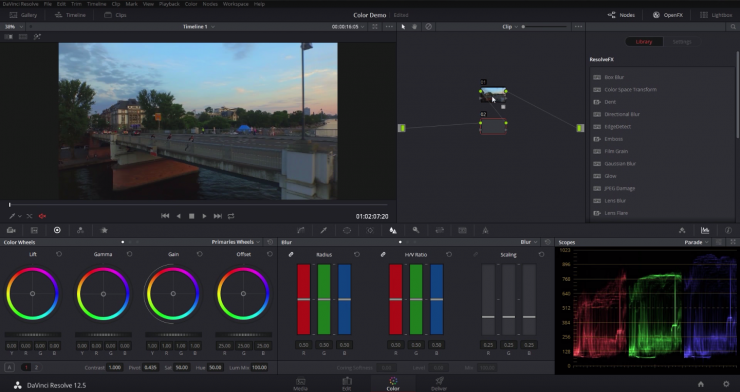Switch to the OpenFX Settings tab

[x=681, y=42]
